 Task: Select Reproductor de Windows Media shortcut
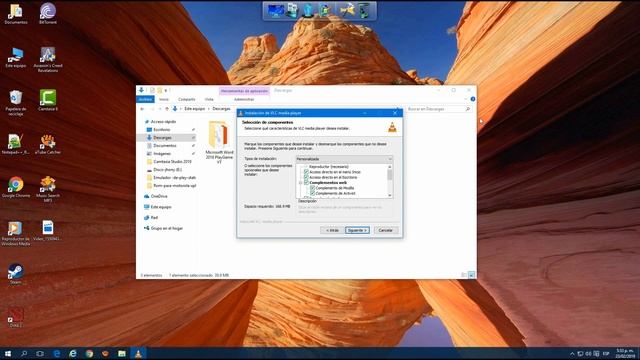[16, 233]
